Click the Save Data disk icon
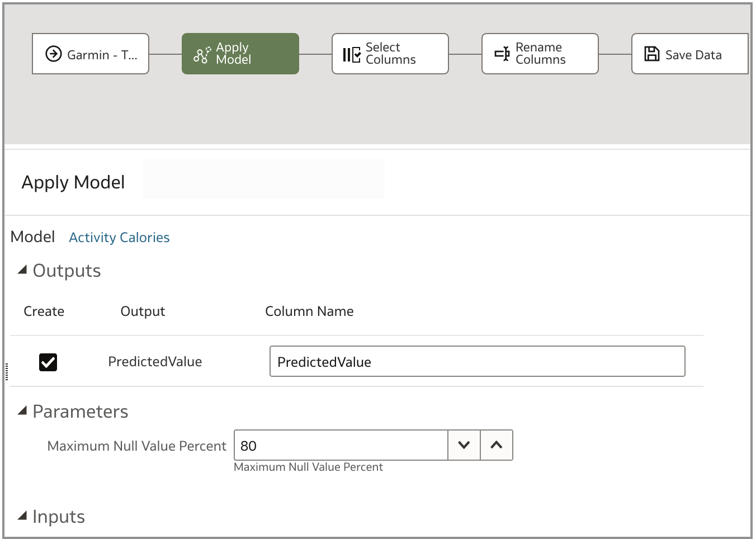Viewport: 756px width, 539px height. pyautogui.click(x=652, y=54)
